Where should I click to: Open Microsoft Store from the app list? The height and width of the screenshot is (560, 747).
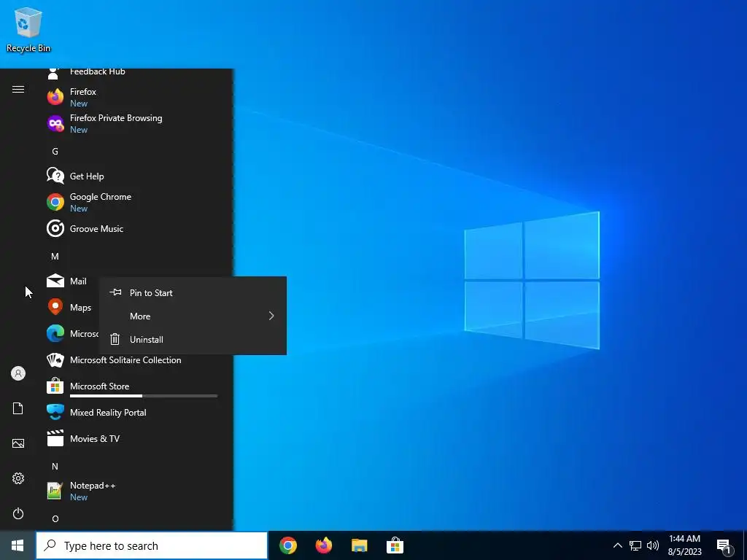[133, 386]
